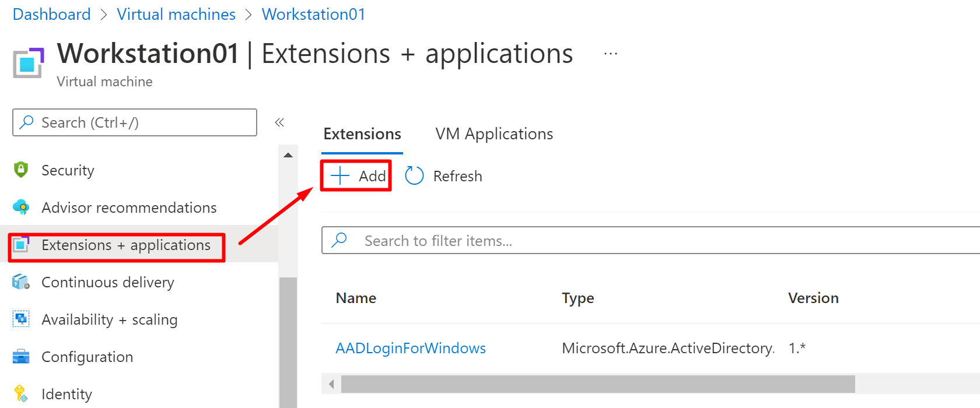Open the ellipsis more options menu
The image size is (980, 408).
611,54
